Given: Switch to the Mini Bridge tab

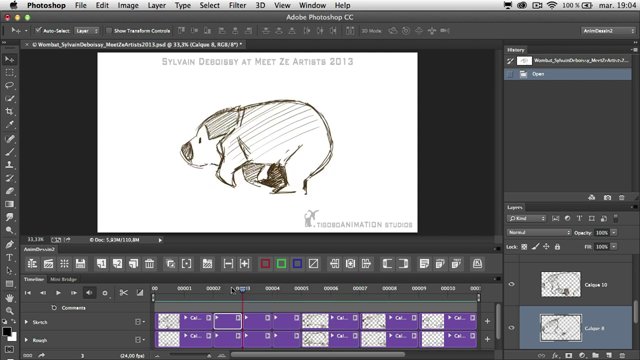Looking at the screenshot, I should pos(63,279).
